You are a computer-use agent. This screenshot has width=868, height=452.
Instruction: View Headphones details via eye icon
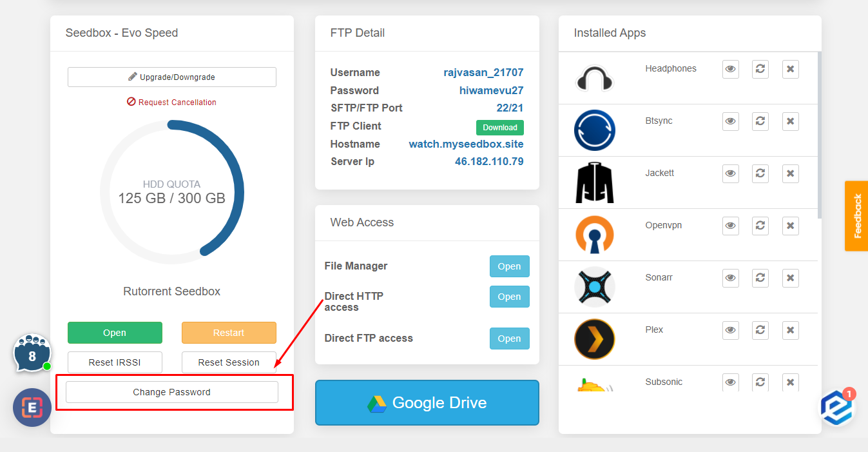[x=730, y=69]
